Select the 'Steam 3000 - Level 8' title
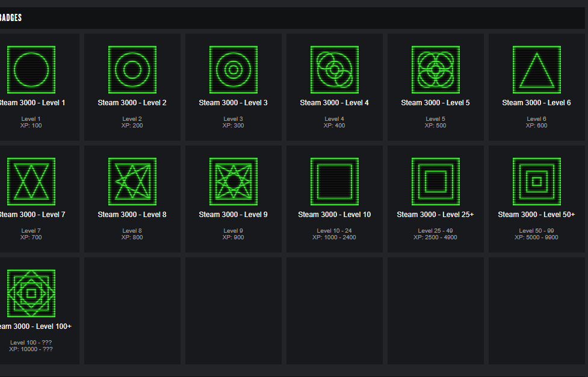Viewport: 588px width, 377px height. [132, 215]
